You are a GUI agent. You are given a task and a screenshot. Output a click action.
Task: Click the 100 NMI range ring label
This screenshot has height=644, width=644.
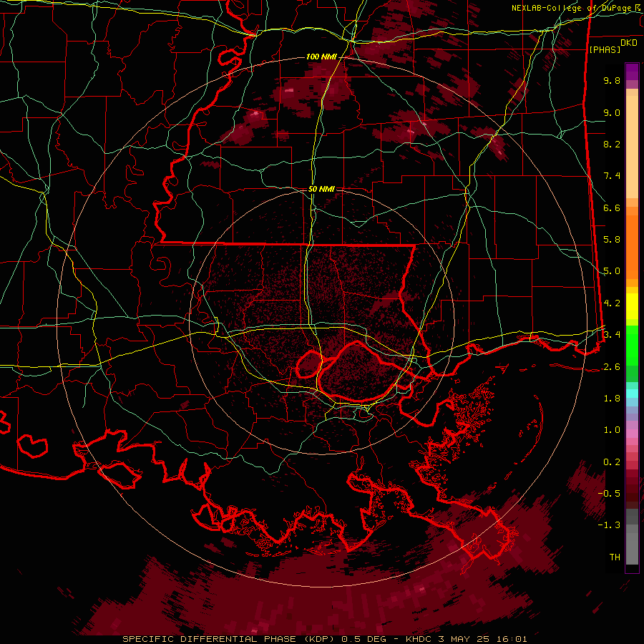coord(321,57)
